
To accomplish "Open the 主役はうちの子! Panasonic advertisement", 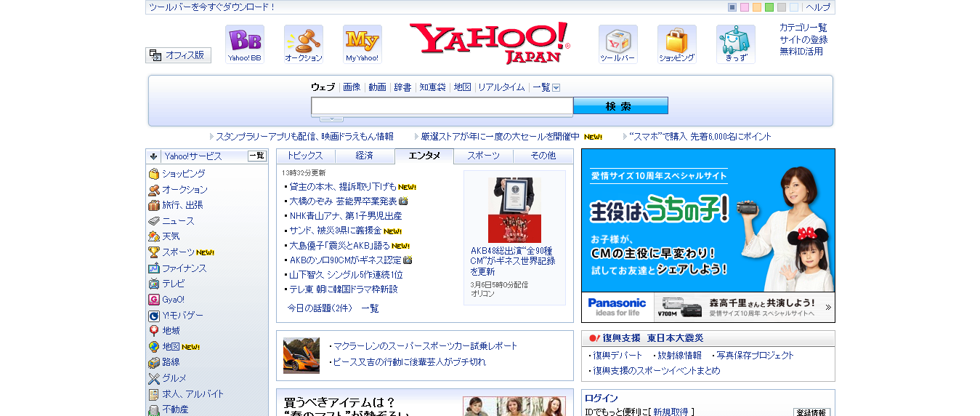I will click(708, 220).
